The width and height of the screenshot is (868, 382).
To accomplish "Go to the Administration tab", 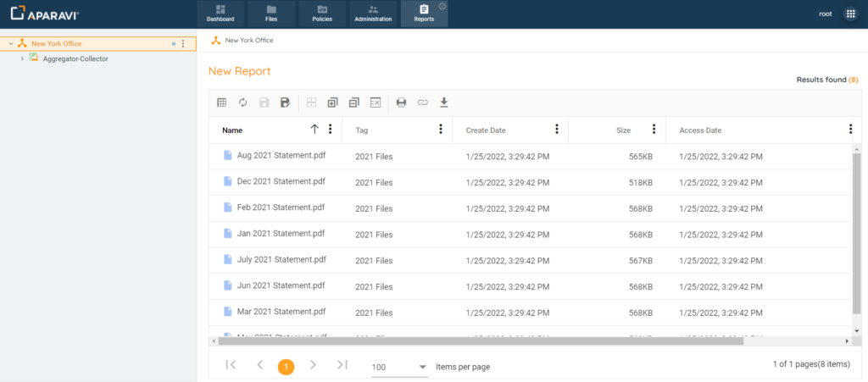I will (x=373, y=14).
